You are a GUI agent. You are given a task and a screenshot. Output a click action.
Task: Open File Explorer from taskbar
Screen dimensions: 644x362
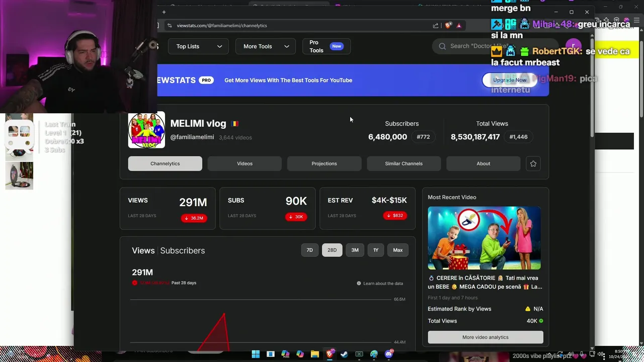(314, 354)
